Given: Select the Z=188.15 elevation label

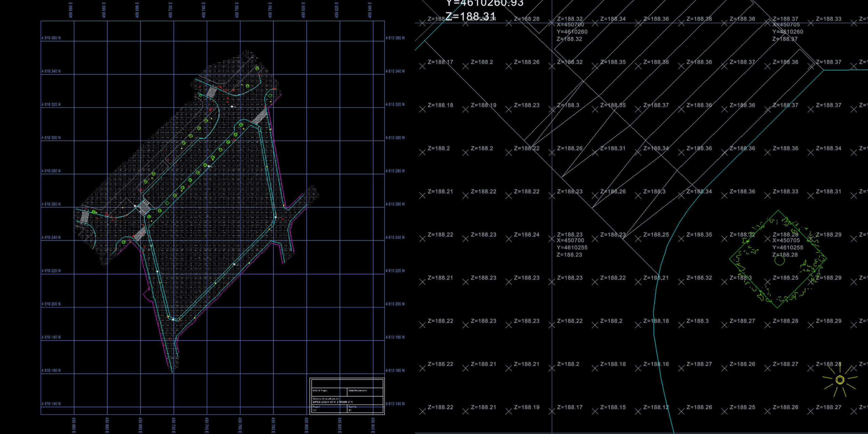Looking at the screenshot, I should [x=613, y=407].
